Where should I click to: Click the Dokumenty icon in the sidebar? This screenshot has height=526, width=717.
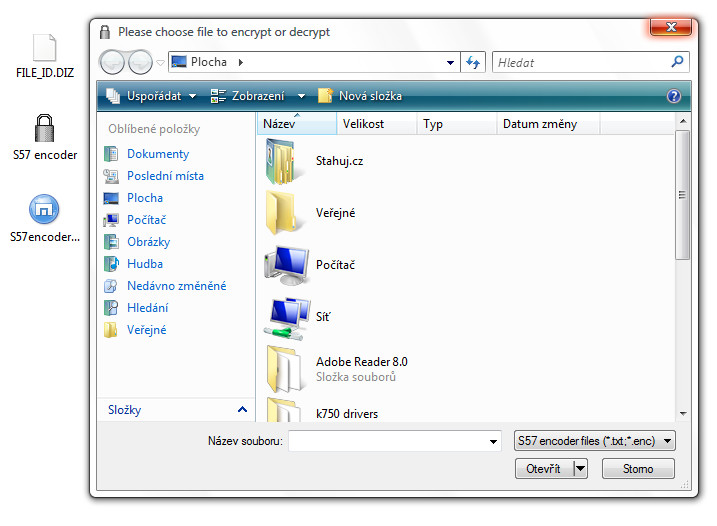pos(111,154)
